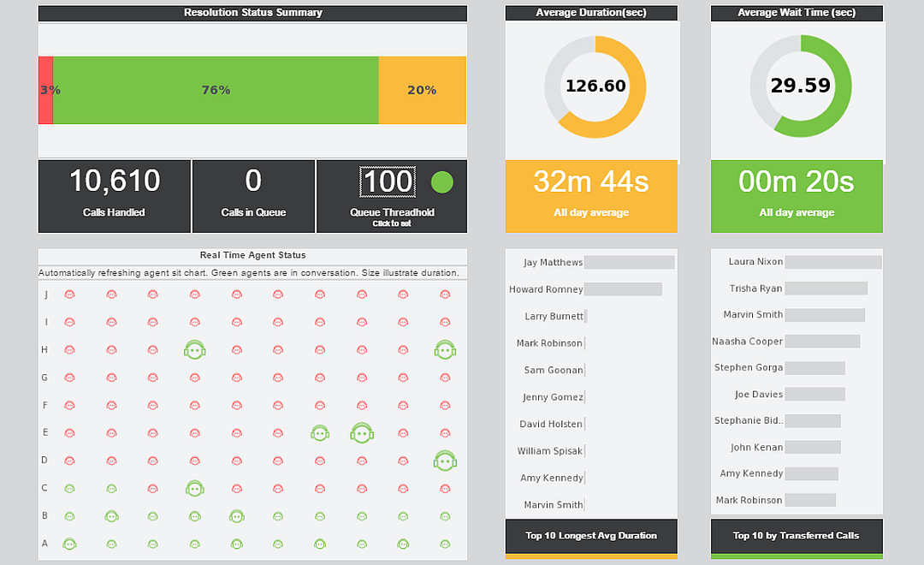Click the Average Duration donut gauge showing 126.60

pyautogui.click(x=595, y=86)
